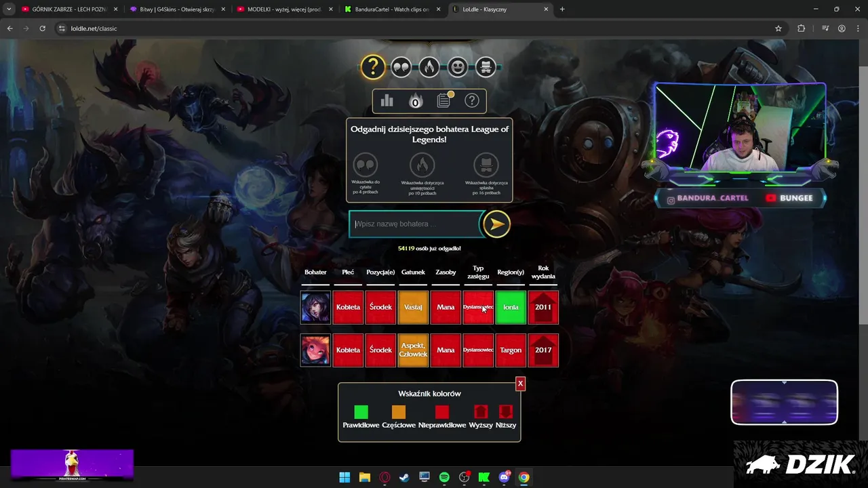Click the Ahri champion portrait
The image size is (868, 488).
pos(315,307)
